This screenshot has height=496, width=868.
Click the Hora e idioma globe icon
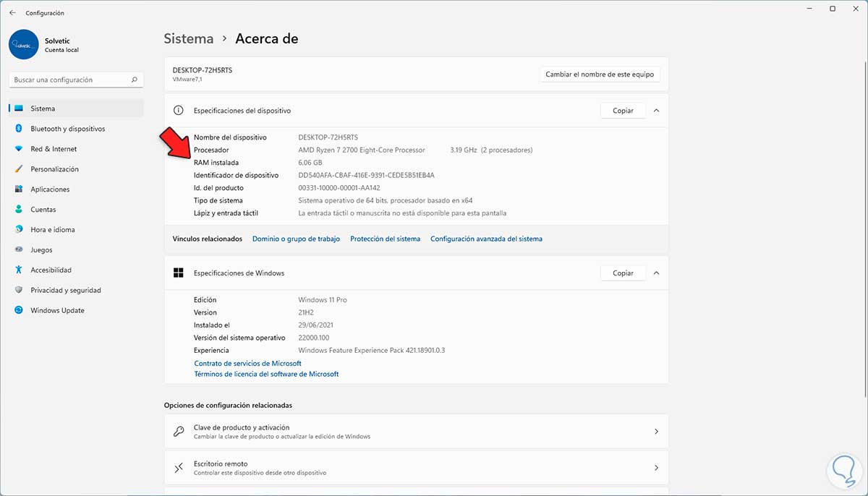click(19, 230)
